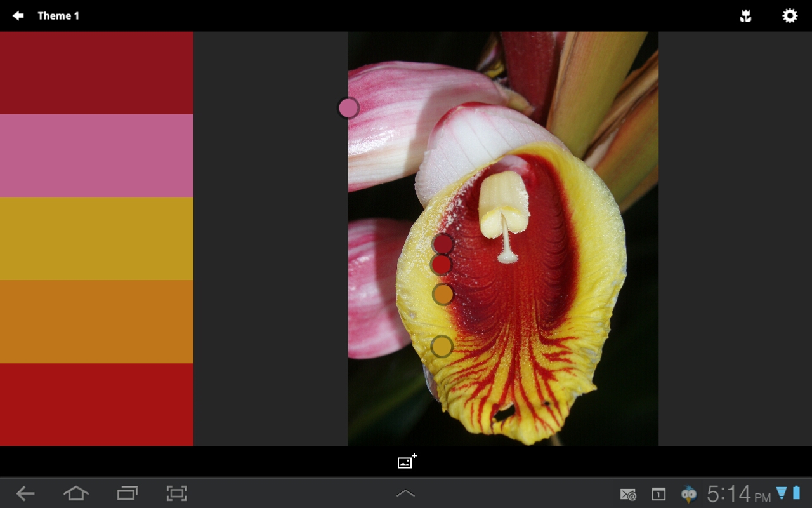This screenshot has width=812, height=508.
Task: Open settings gear in the top bar
Action: [789, 16]
